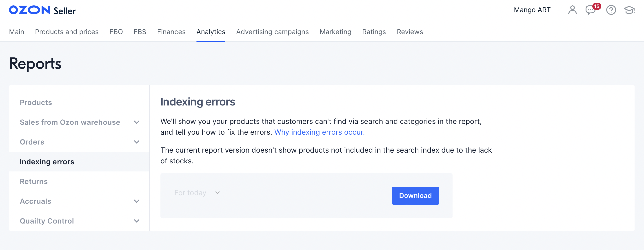Open the Finances tab
Image resolution: width=644 pixels, height=250 pixels.
[171, 32]
